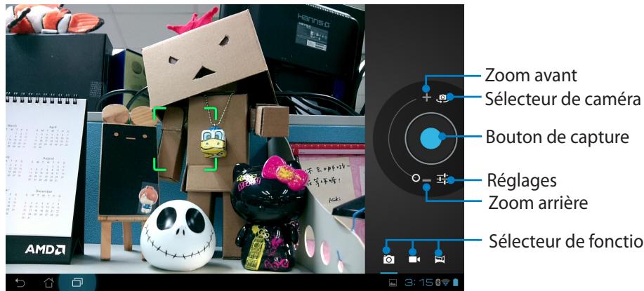Screen dimensions: 644x291
Task: Open camera settings sliders icon
Action: 442,179
